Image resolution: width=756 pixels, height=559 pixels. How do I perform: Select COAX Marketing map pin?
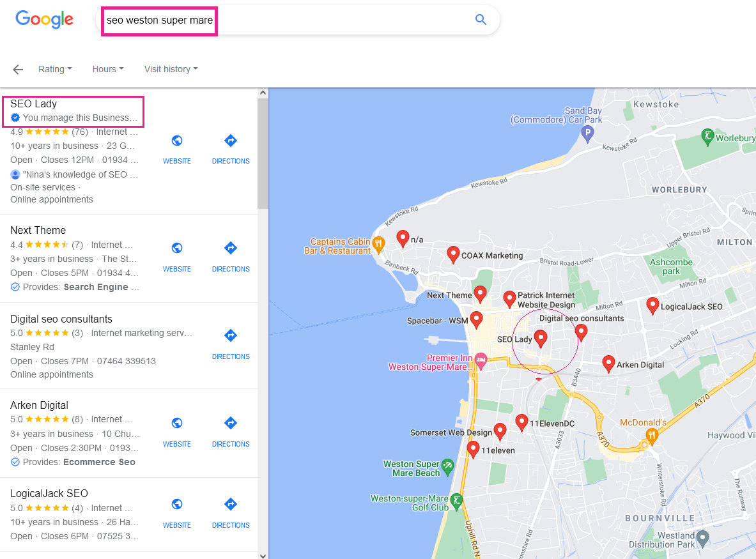(452, 254)
